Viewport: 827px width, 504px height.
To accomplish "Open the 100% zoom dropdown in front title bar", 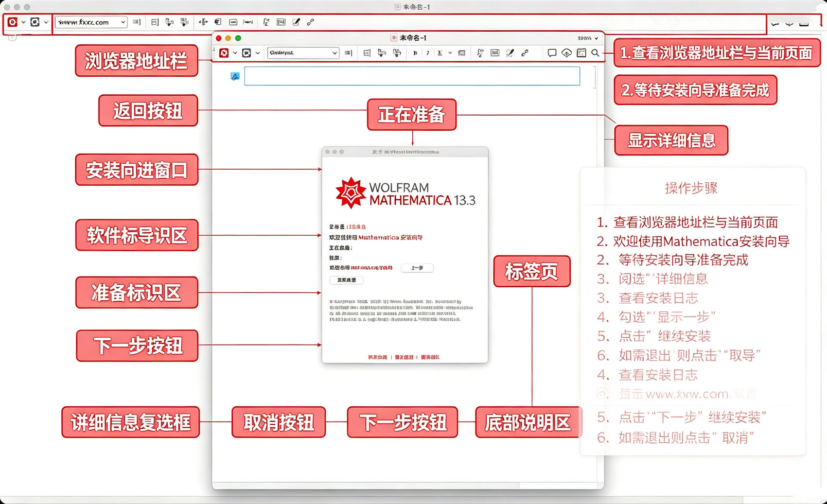I will click(588, 38).
